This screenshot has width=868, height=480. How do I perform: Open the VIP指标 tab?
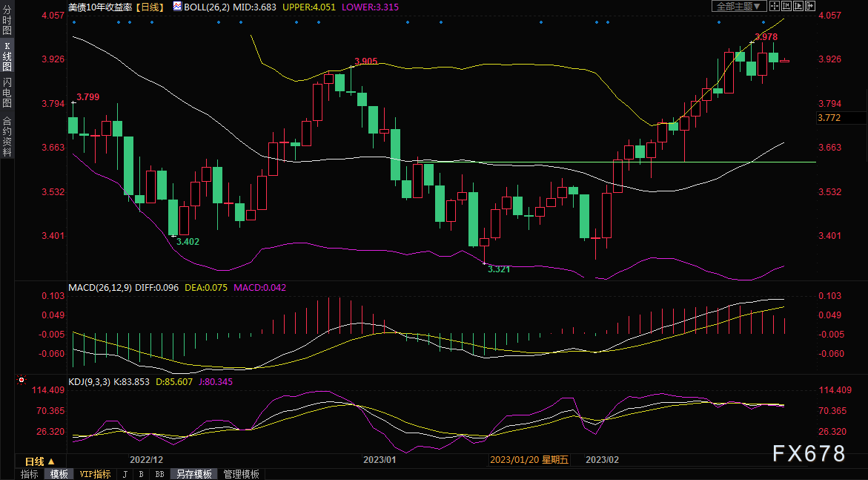coord(95,474)
